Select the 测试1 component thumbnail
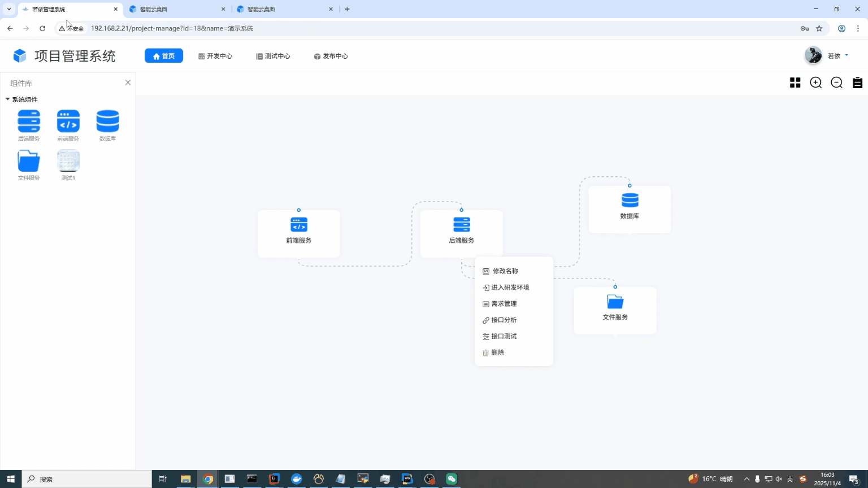Image resolution: width=868 pixels, height=488 pixels. coord(68,161)
